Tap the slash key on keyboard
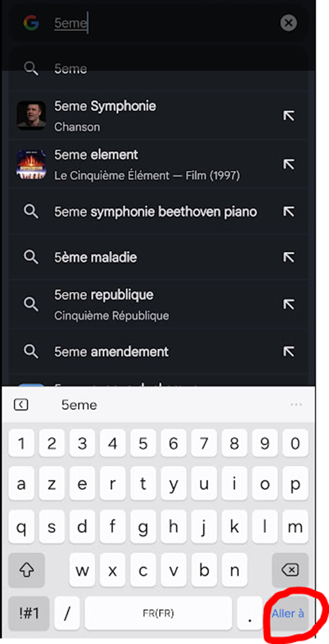This screenshot has height=644, width=329. click(x=67, y=613)
